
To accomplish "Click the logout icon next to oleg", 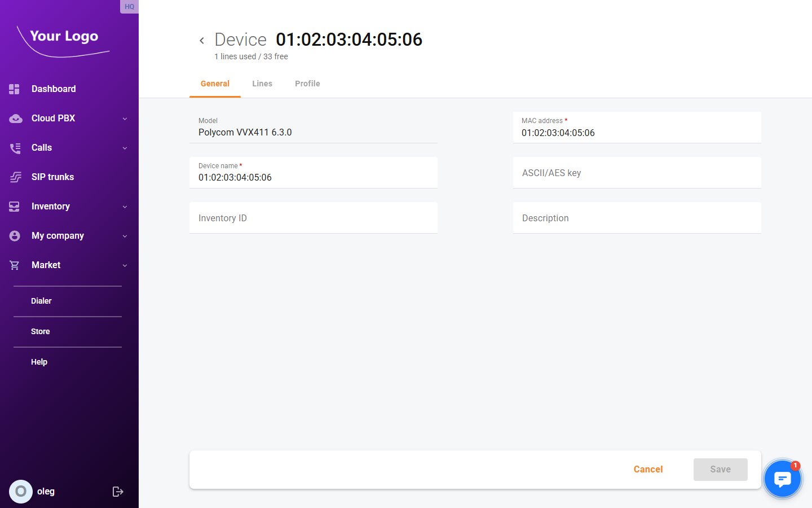I will [118, 492].
